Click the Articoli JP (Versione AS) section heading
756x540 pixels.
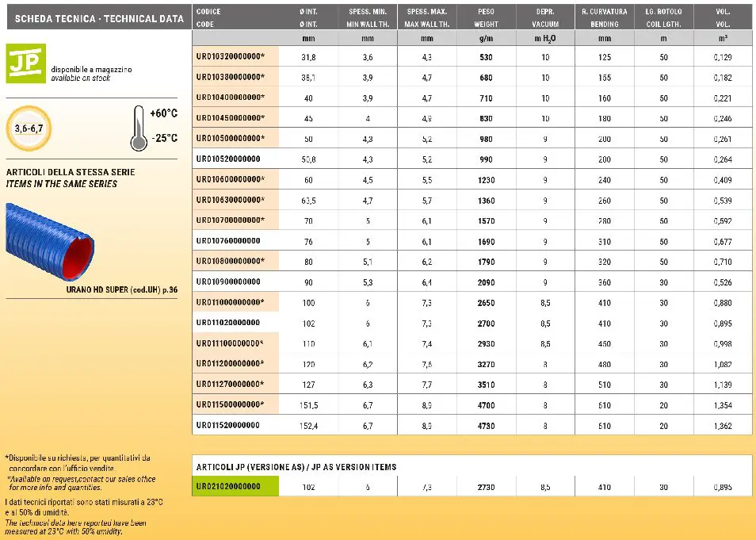click(296, 467)
